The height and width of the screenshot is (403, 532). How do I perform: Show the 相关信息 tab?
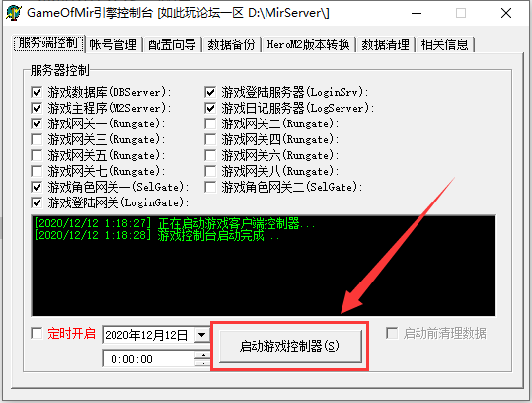coord(444,44)
